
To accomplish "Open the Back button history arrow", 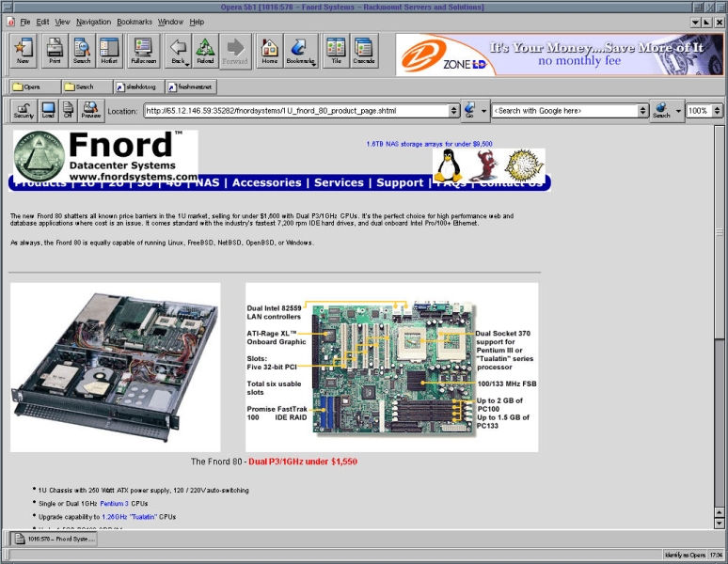I will tap(187, 65).
